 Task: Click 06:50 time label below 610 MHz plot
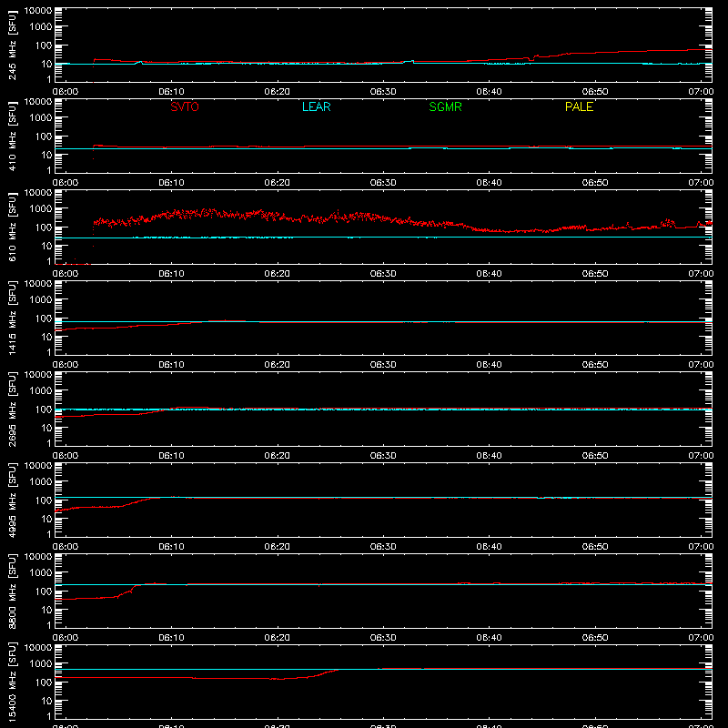tap(595, 274)
